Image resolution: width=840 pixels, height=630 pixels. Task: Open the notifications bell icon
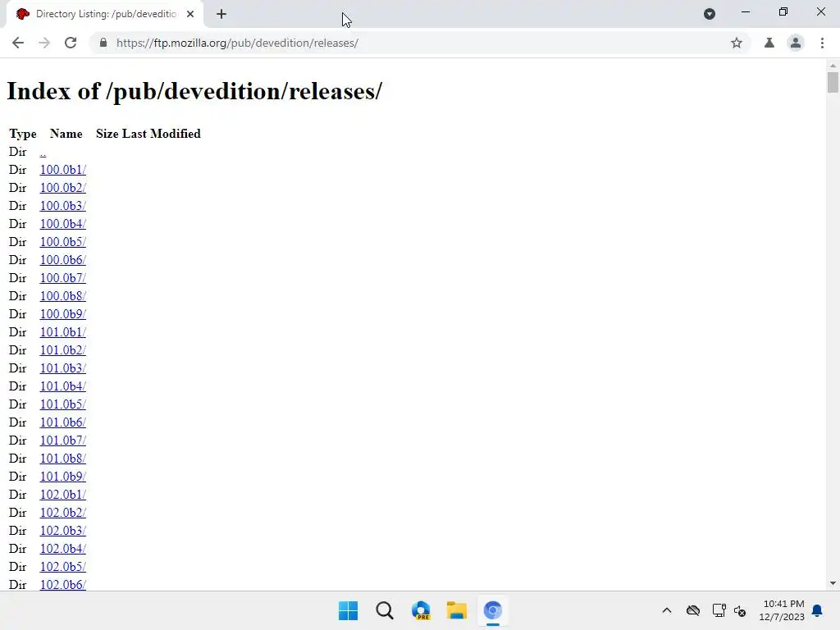coord(818,610)
